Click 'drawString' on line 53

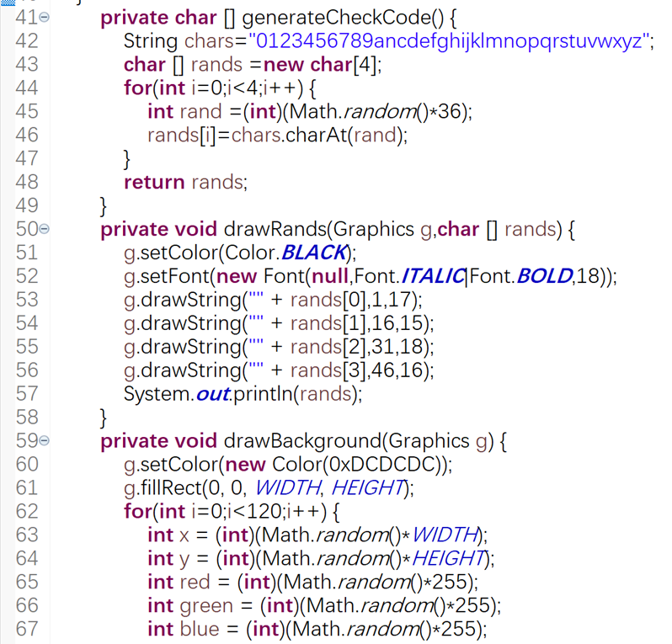click(x=191, y=301)
